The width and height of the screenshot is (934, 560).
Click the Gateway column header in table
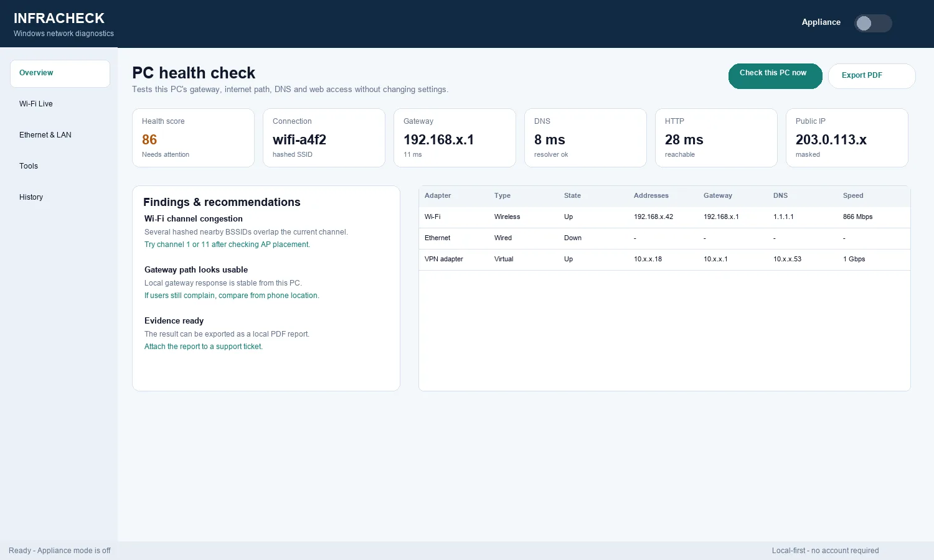pos(718,195)
